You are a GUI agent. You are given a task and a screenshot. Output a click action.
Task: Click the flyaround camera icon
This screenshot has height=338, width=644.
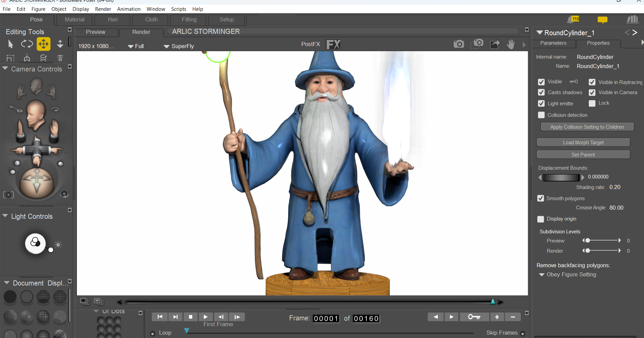tap(64, 194)
